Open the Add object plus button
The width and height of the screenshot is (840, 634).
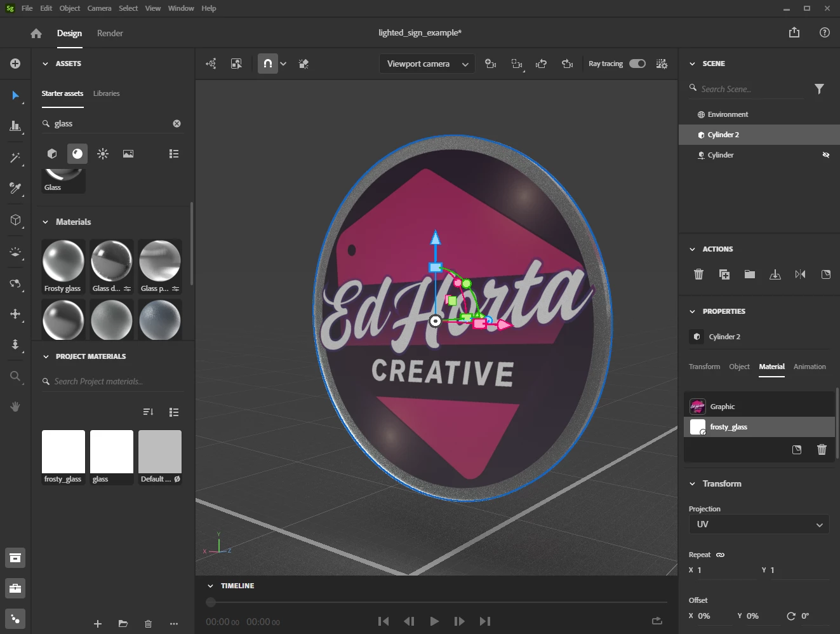pyautogui.click(x=15, y=64)
